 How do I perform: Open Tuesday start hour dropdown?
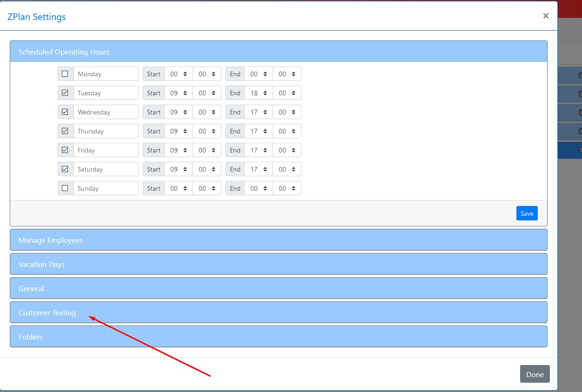(x=179, y=93)
